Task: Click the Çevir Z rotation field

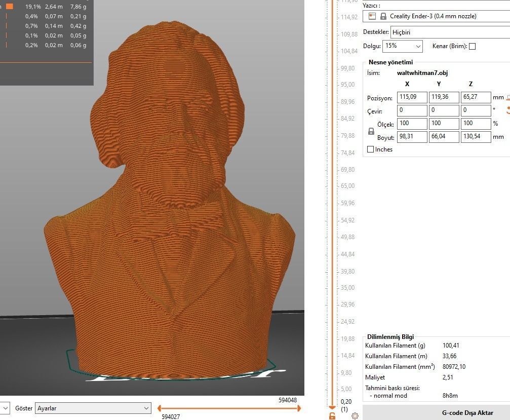Action: pos(476,110)
